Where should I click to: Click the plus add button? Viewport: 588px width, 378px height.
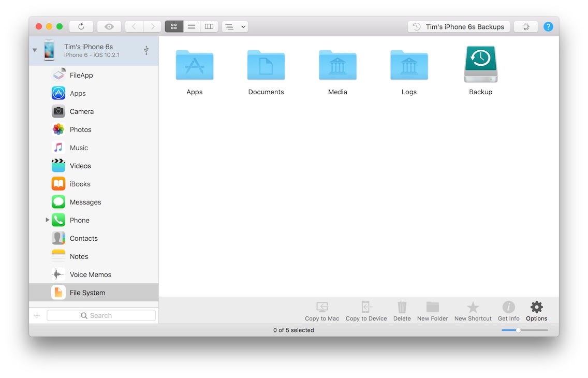37,315
